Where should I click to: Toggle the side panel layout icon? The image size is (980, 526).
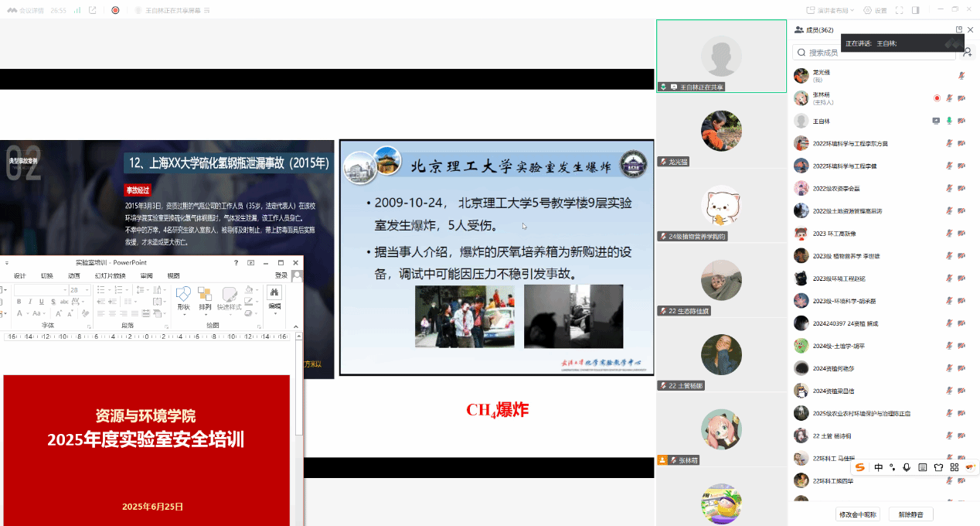click(915, 10)
